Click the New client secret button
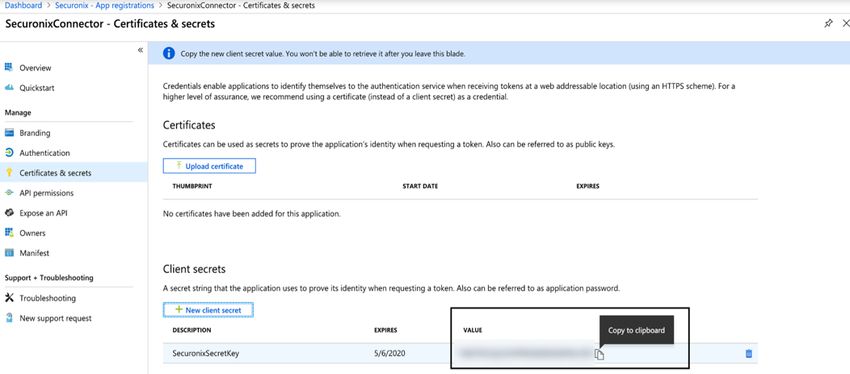This screenshot has width=850, height=374. 208,310
